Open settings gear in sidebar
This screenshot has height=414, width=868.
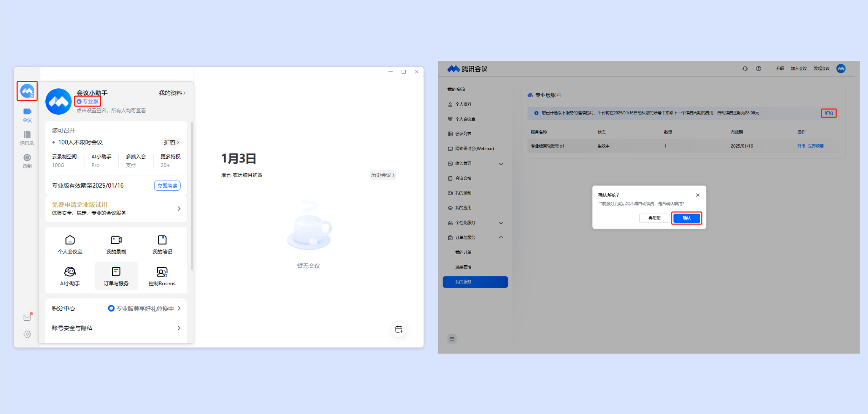pyautogui.click(x=27, y=334)
